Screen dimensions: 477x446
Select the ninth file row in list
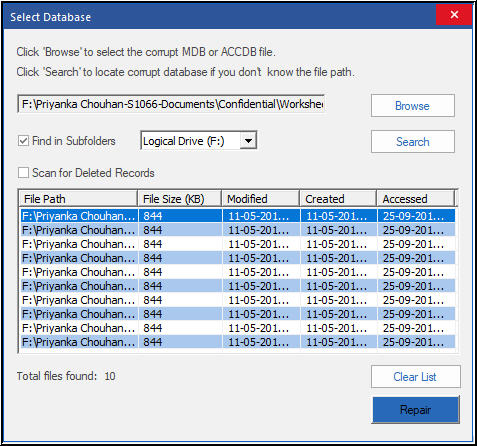coord(238,328)
